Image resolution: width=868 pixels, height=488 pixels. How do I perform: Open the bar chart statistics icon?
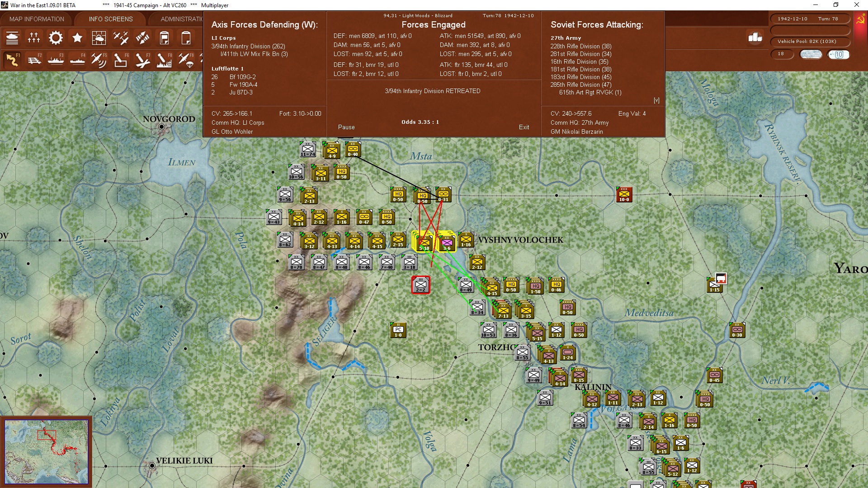(x=755, y=38)
